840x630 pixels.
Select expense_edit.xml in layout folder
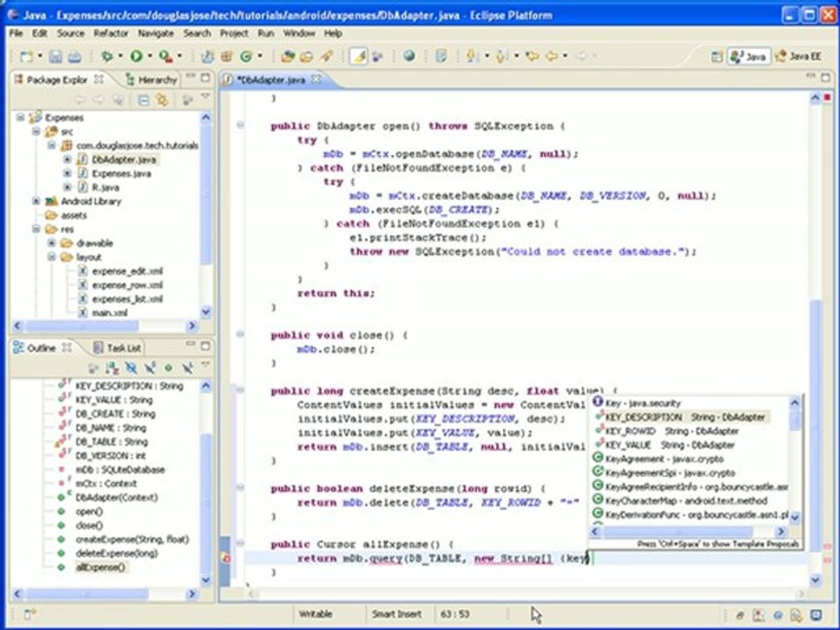click(128, 270)
